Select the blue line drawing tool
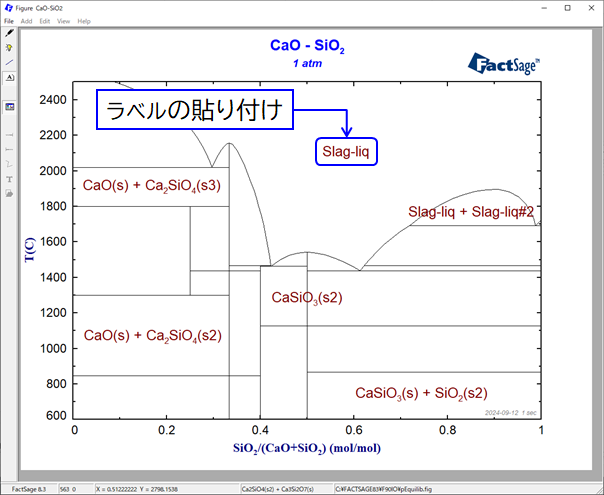This screenshot has height=495, width=604. [x=9, y=62]
